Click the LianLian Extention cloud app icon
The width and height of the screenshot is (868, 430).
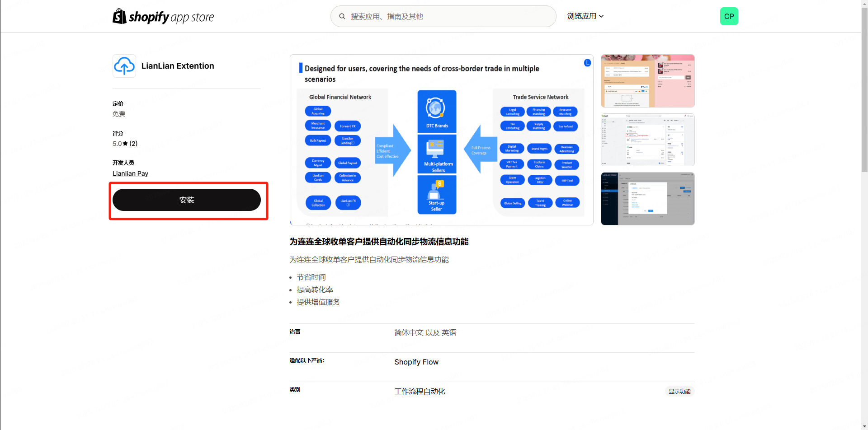[x=124, y=66]
